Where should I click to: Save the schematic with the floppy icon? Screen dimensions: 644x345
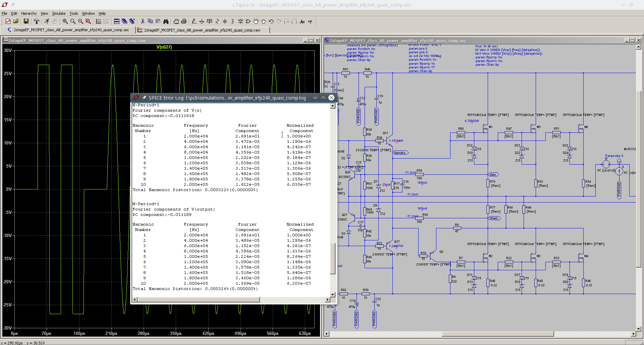26,21
